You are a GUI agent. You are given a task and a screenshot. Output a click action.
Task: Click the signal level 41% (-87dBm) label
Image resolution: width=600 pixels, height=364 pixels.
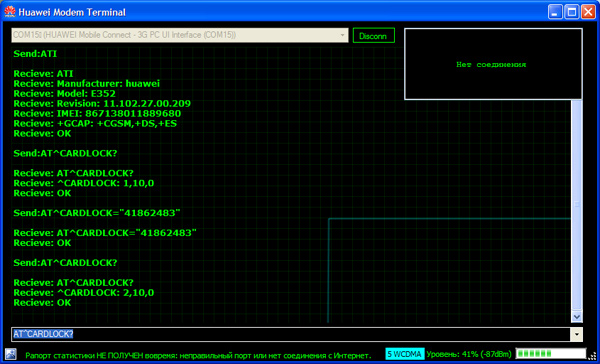tap(469, 354)
